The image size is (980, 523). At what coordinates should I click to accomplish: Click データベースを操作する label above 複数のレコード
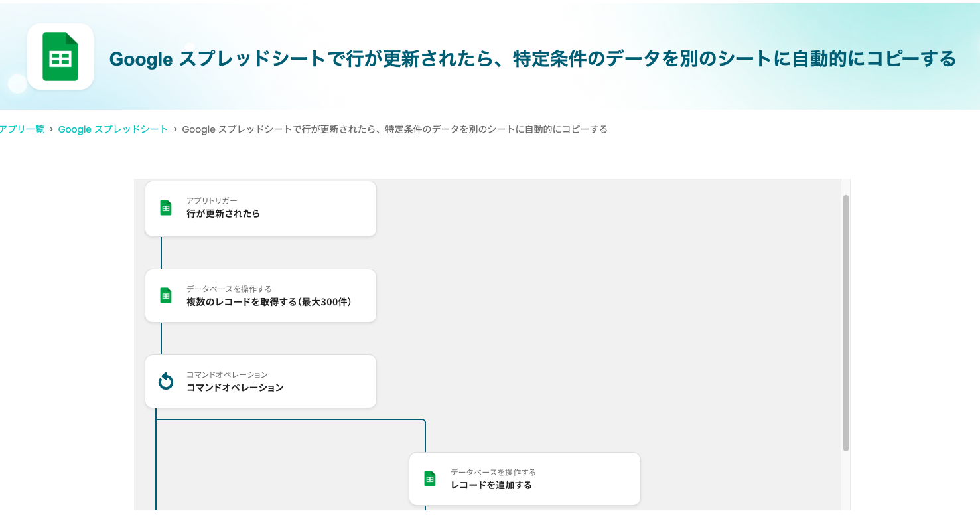(x=229, y=289)
